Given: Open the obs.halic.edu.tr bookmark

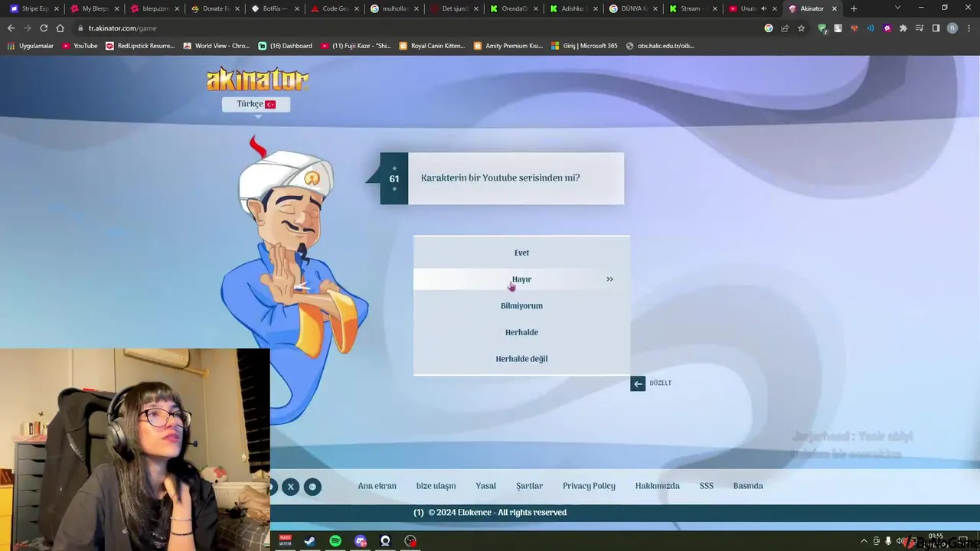Looking at the screenshot, I should (660, 46).
